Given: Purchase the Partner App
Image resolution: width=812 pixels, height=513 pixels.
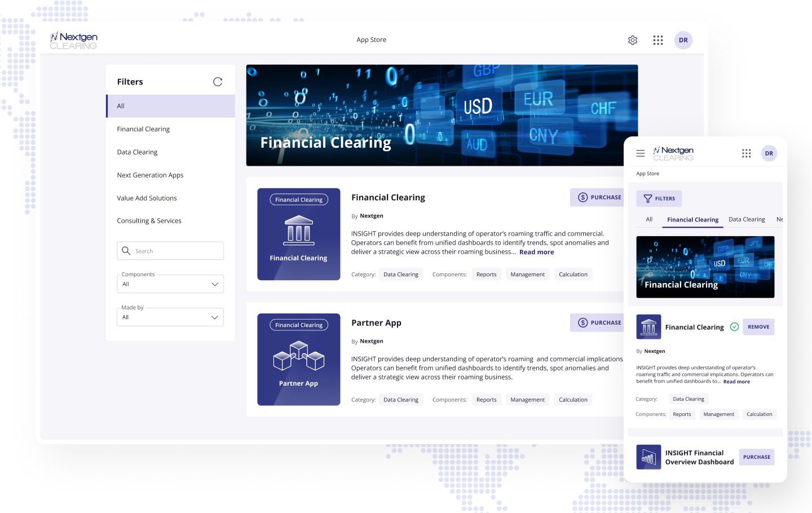Looking at the screenshot, I should (598, 322).
